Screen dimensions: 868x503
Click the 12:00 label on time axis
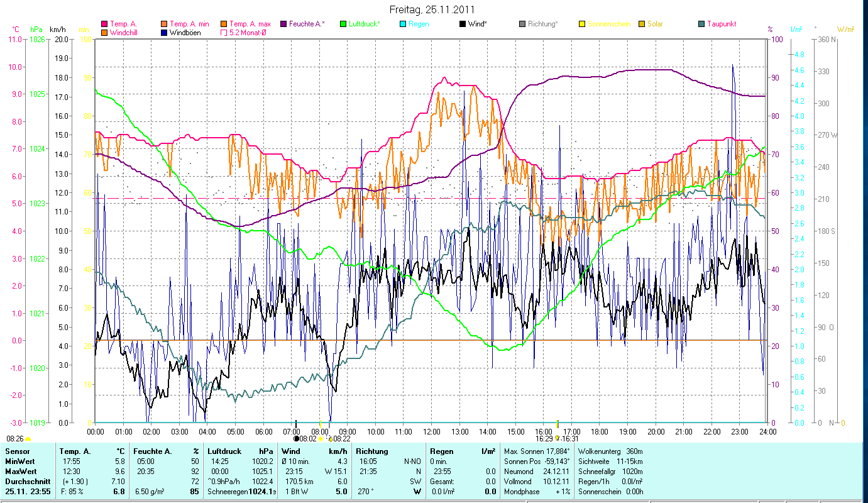point(432,431)
